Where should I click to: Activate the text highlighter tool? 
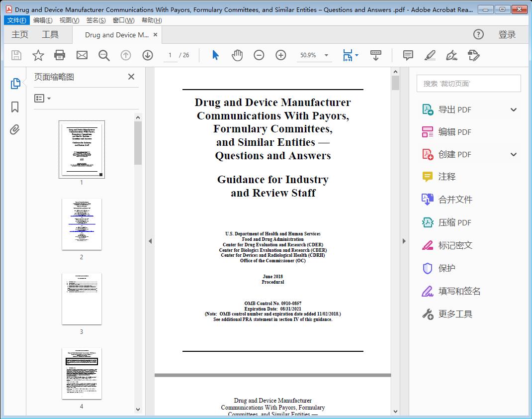[x=430, y=55]
